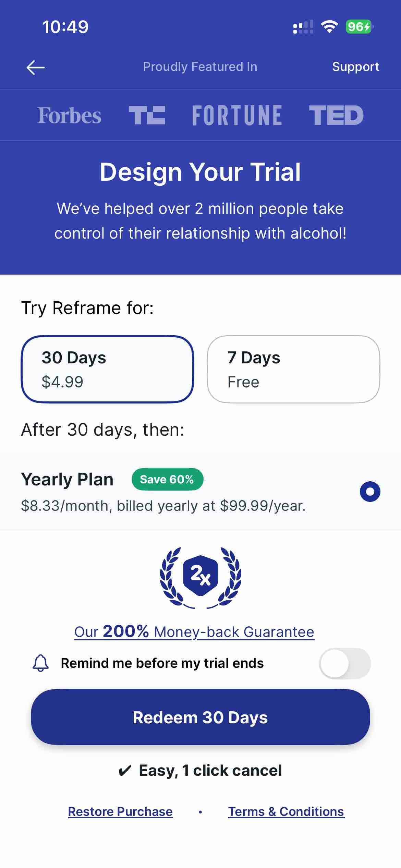The width and height of the screenshot is (401, 868).
Task: Enable the Remind me before my trial ends toggle
Action: (344, 663)
